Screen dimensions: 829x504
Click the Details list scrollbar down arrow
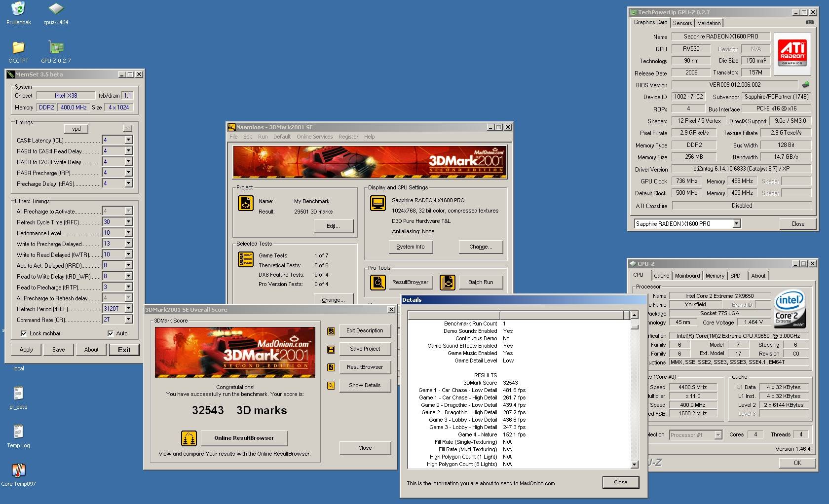coord(634,464)
